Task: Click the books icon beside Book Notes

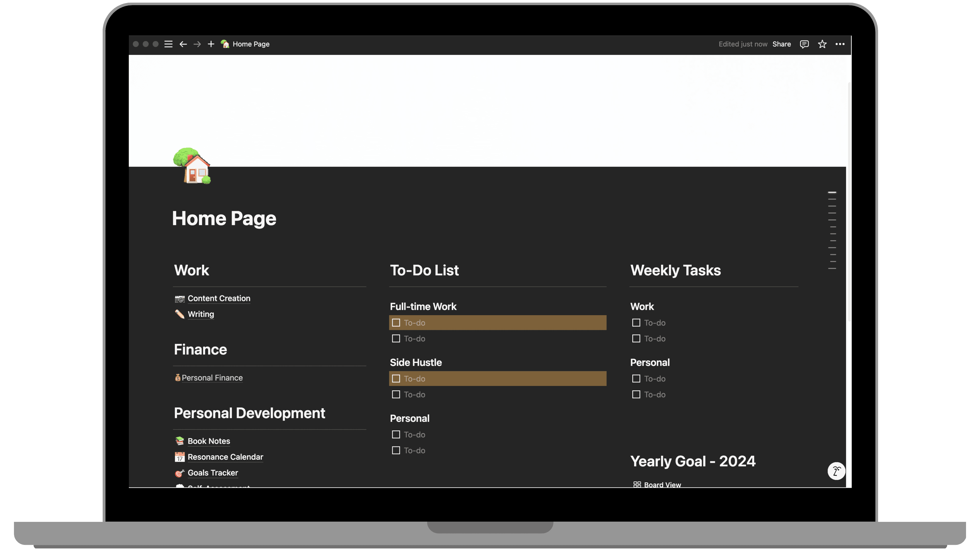Action: tap(180, 441)
